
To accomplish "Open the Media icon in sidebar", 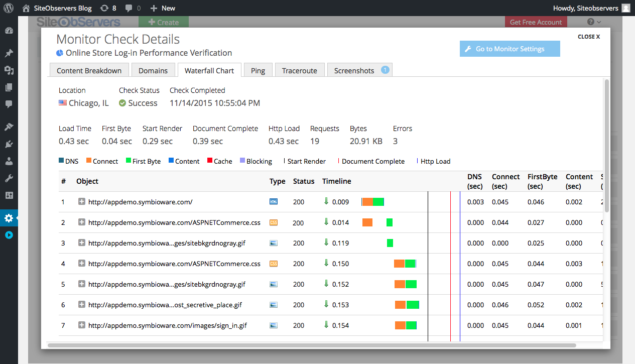I will click(9, 70).
